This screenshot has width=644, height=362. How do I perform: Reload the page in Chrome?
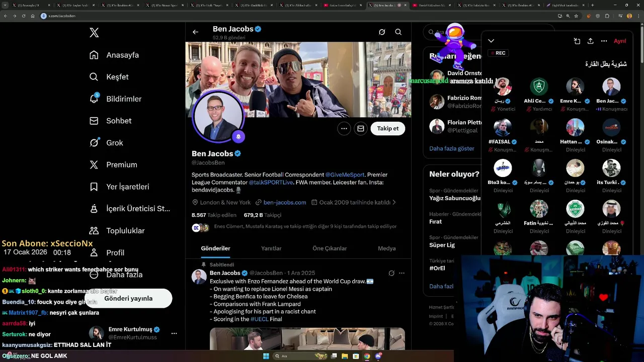[x=23, y=16]
